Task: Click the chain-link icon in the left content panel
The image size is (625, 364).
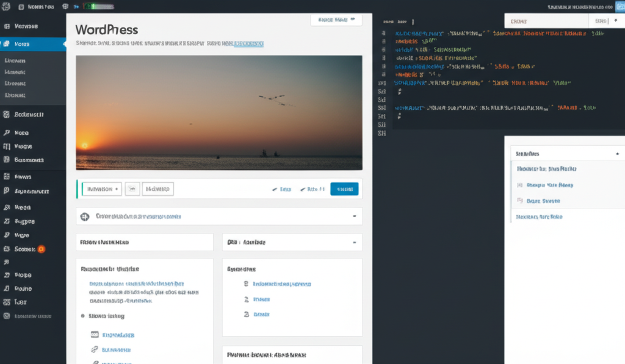Action: (95, 349)
